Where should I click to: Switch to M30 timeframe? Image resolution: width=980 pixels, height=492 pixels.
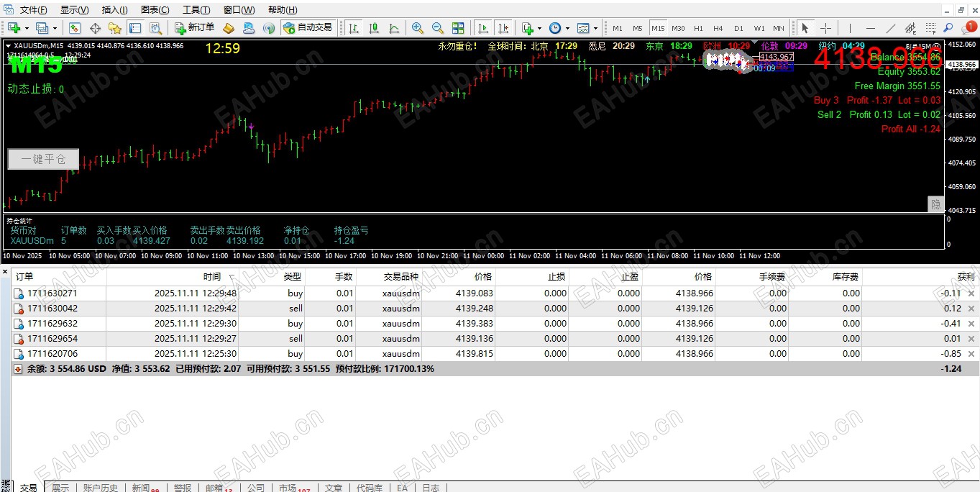click(678, 28)
